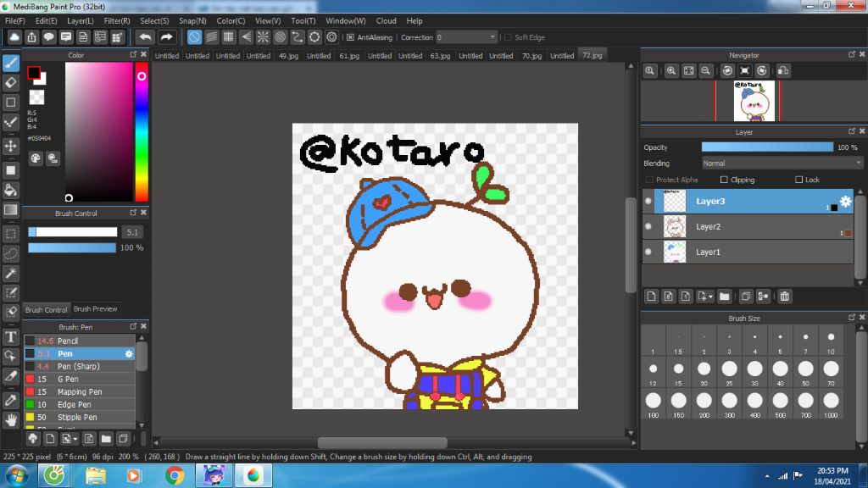Toggle the Protect Alpha checkbox
Viewport: 868px width, 488px height.
(649, 180)
